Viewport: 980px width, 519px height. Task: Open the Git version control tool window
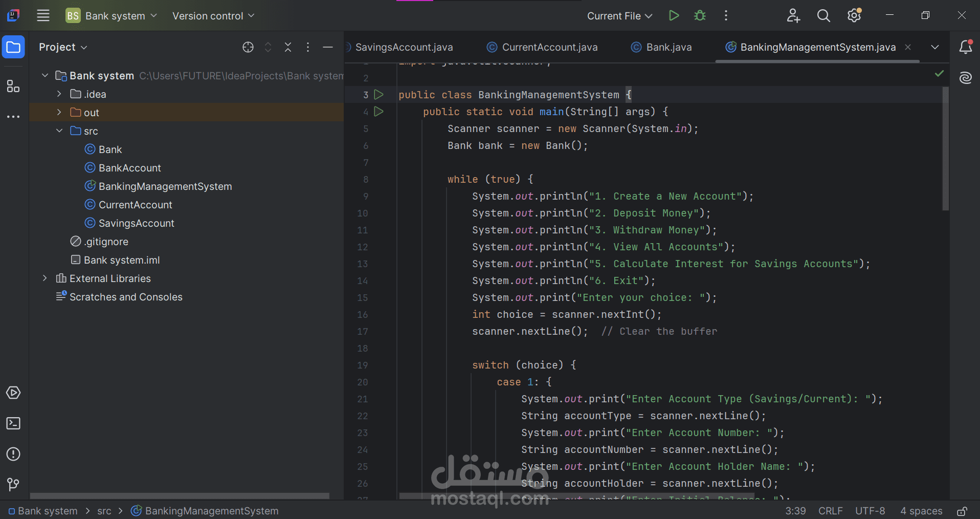pos(13,484)
